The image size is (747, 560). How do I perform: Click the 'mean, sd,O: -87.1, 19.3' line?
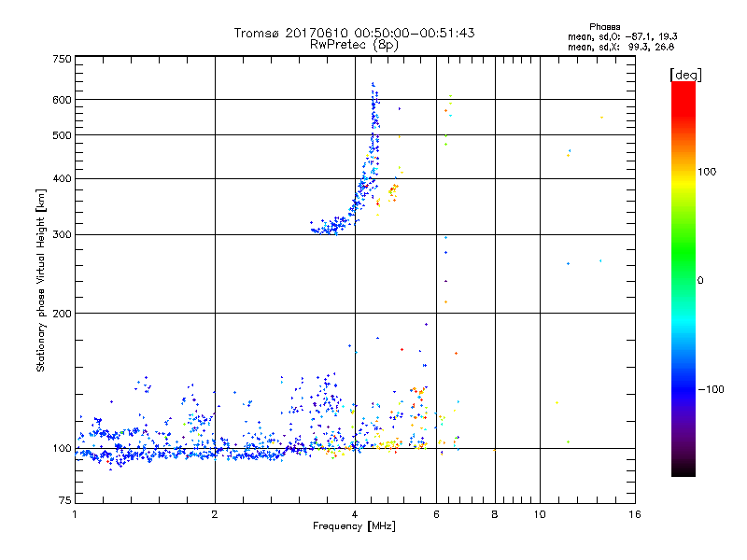click(x=622, y=36)
